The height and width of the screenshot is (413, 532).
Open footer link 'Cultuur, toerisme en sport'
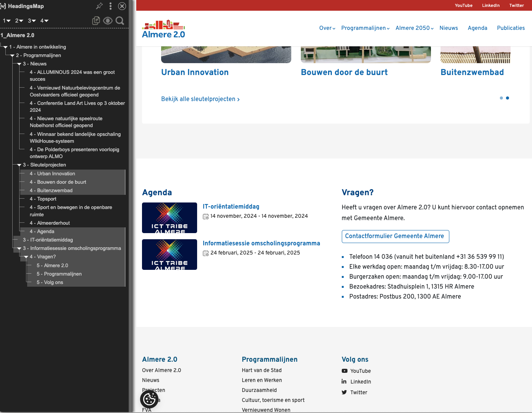click(x=273, y=400)
